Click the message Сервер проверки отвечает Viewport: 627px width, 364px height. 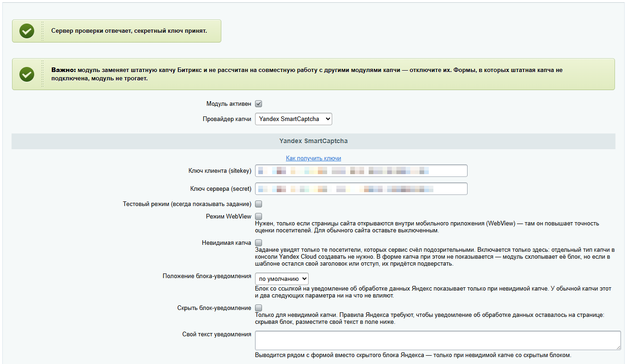[x=129, y=30]
